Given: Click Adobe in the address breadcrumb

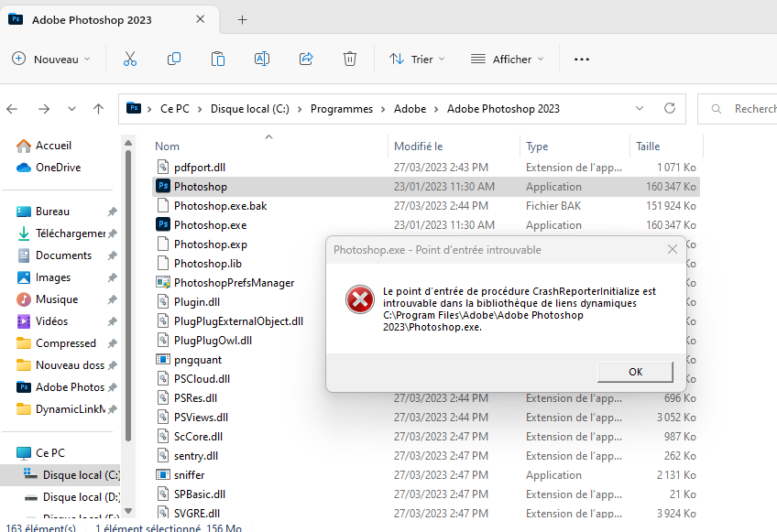Looking at the screenshot, I should 410,108.
